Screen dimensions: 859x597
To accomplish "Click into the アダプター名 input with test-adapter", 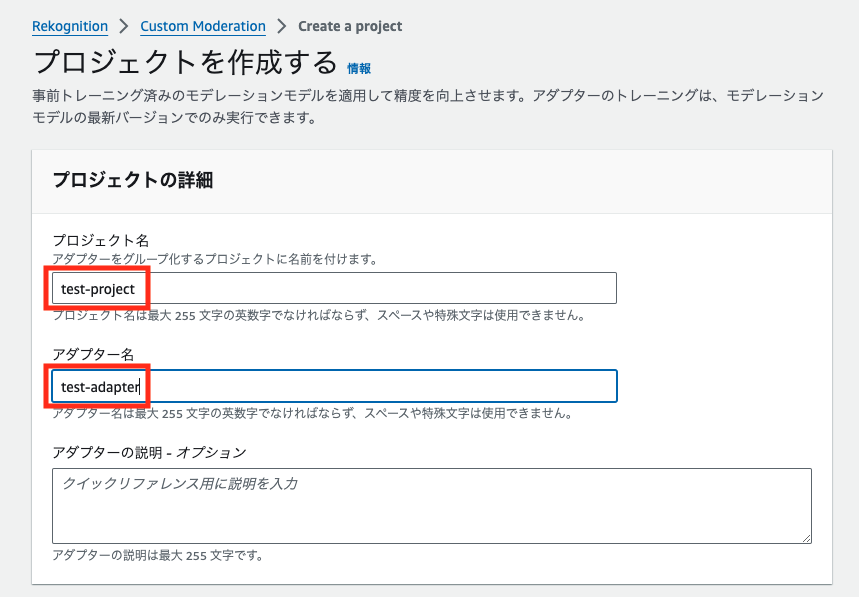I will tap(334, 386).
